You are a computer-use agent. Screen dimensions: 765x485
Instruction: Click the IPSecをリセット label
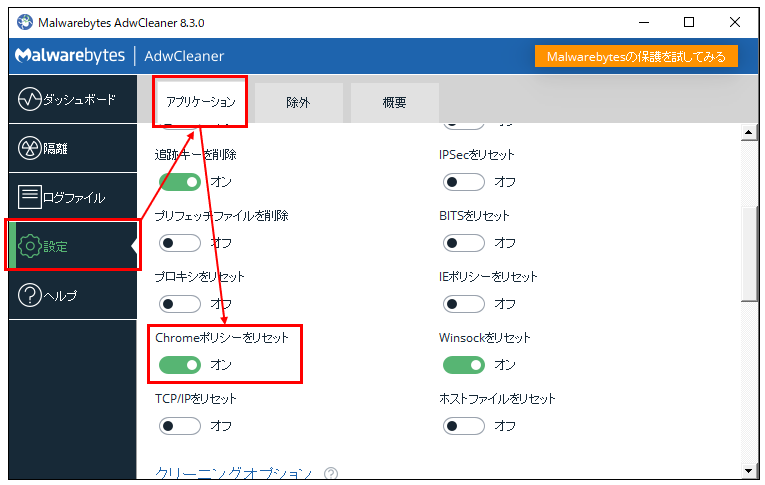tap(477, 155)
